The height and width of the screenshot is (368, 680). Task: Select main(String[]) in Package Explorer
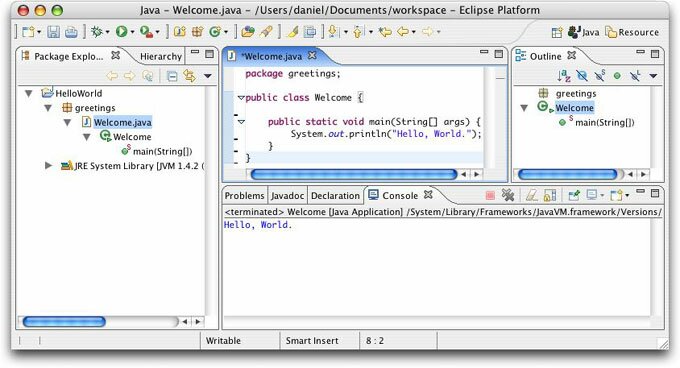pos(162,152)
